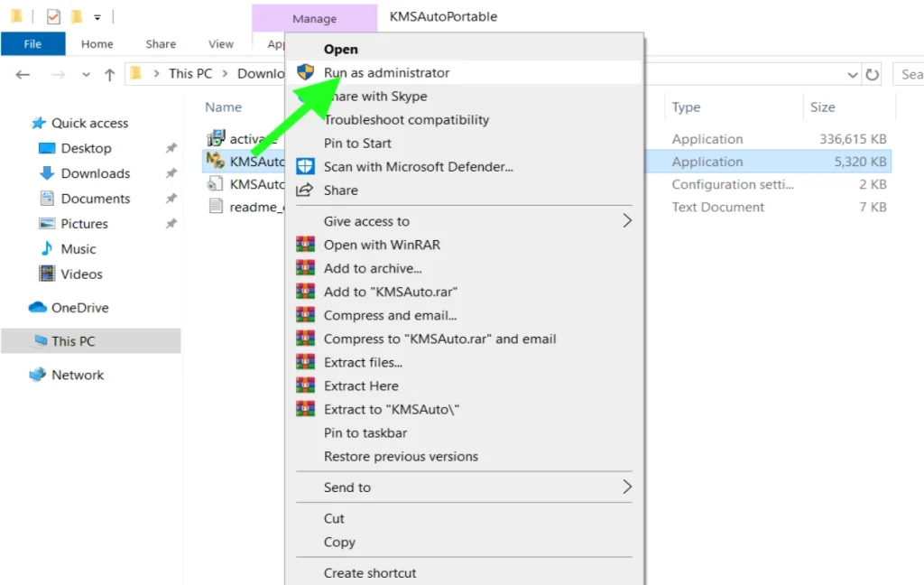Click the Share icon in the context menu
The height and width of the screenshot is (585, 924).
tap(305, 190)
